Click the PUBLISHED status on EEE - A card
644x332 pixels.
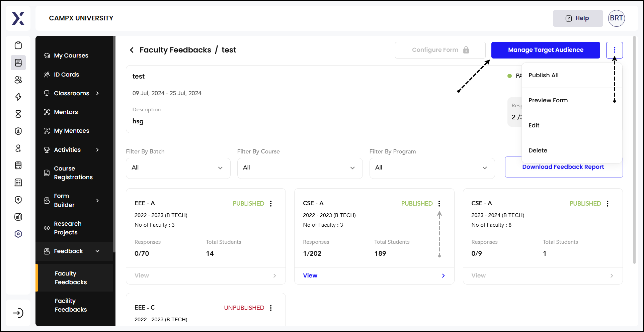(x=248, y=204)
